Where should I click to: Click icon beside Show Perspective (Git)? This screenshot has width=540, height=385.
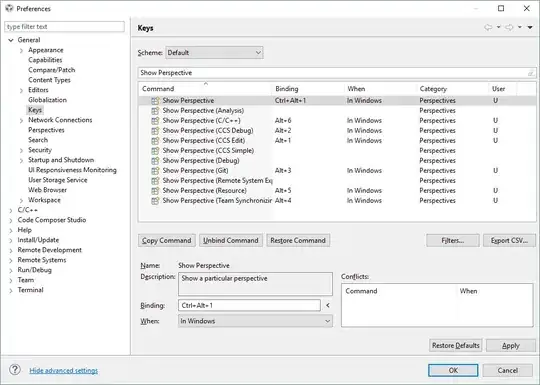coord(155,171)
